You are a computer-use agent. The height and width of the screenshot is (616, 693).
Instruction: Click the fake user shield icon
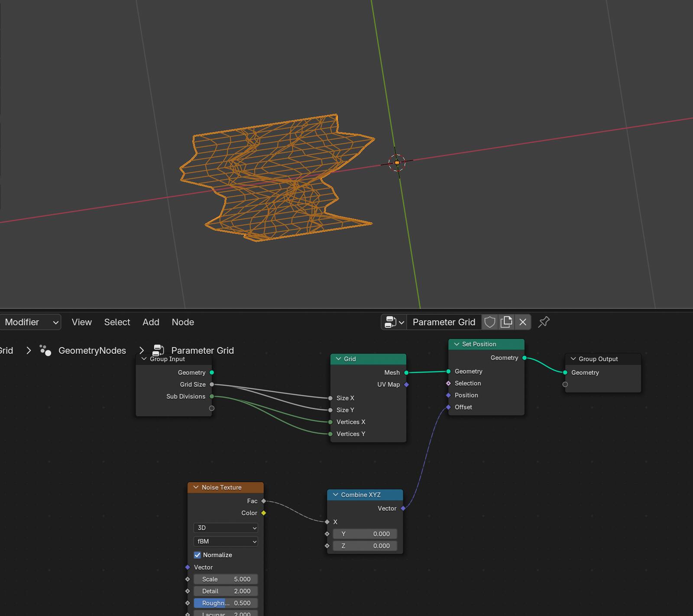(490, 322)
